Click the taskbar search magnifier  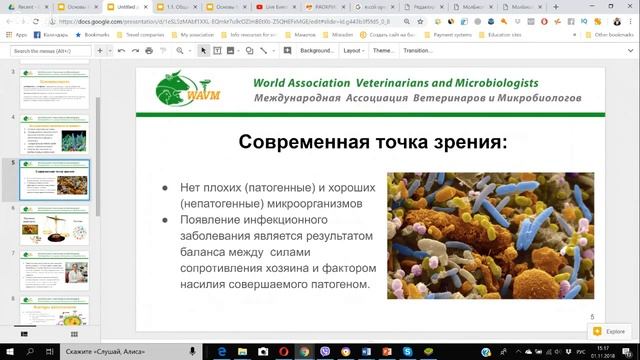click(30, 351)
